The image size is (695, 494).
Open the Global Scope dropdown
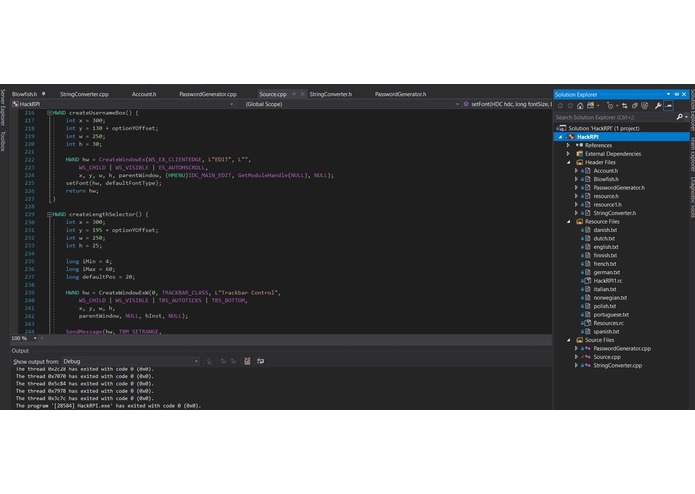click(x=457, y=104)
